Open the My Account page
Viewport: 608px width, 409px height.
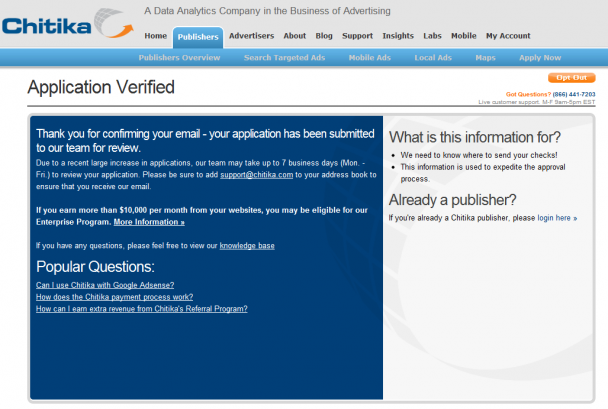pos(508,36)
